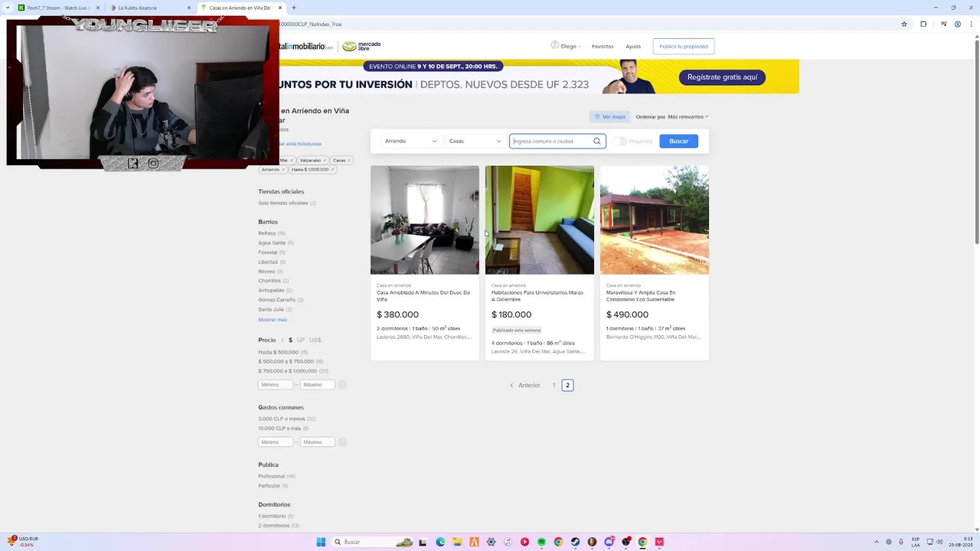Open the Casas property type dropdown
The image size is (980, 551).
pos(475,141)
